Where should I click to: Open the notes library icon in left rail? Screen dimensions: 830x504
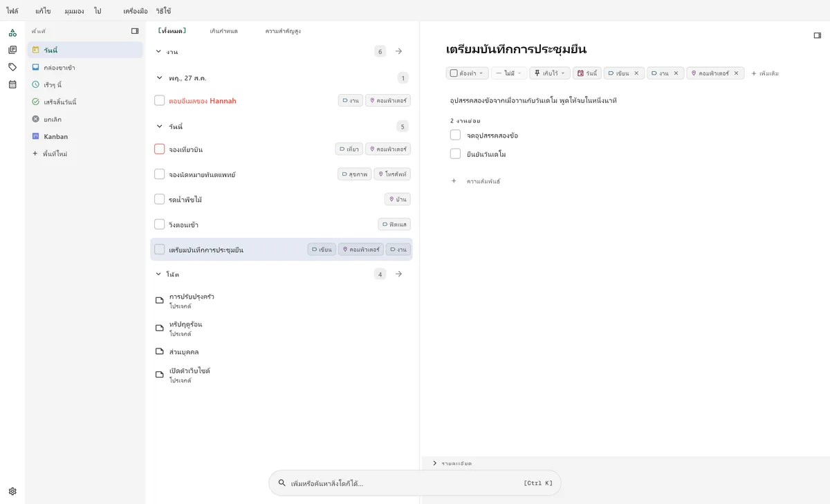[x=12, y=50]
